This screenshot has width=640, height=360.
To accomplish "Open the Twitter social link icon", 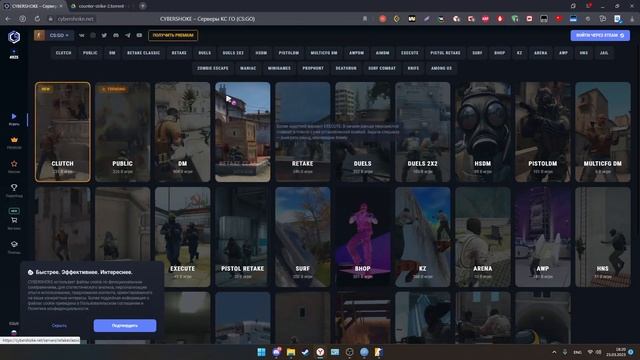I will (104, 36).
